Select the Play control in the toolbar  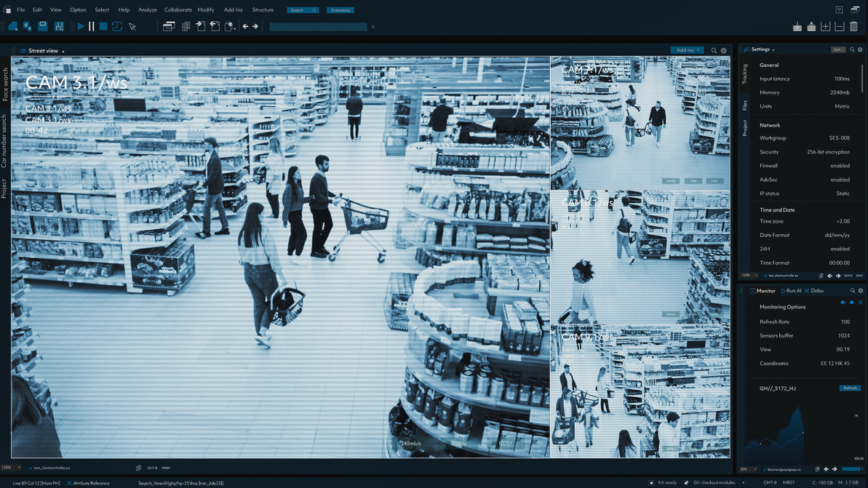coord(81,26)
